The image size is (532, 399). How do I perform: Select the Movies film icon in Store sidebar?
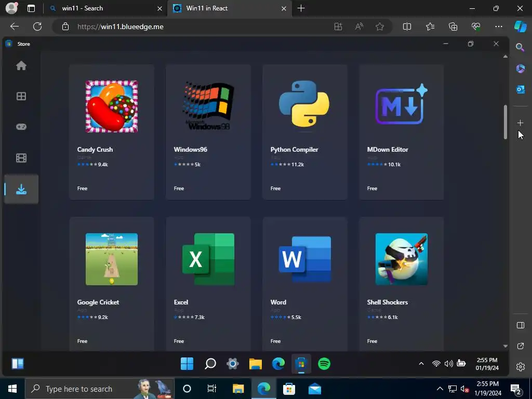click(21, 158)
